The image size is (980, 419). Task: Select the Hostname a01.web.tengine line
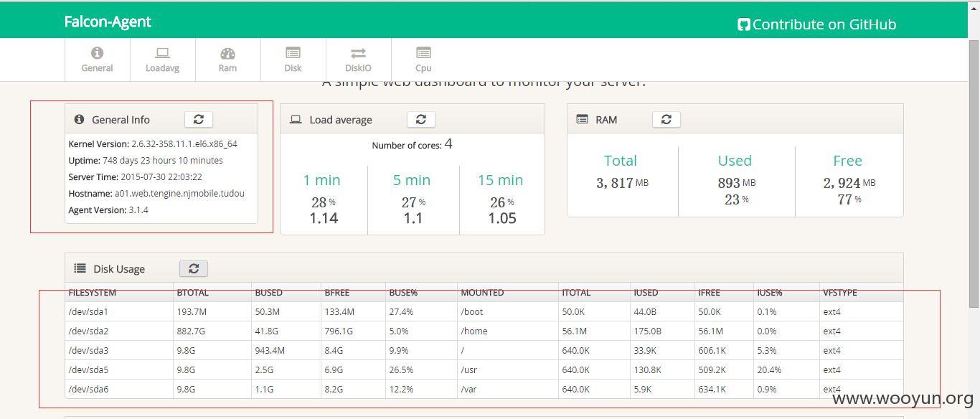156,193
